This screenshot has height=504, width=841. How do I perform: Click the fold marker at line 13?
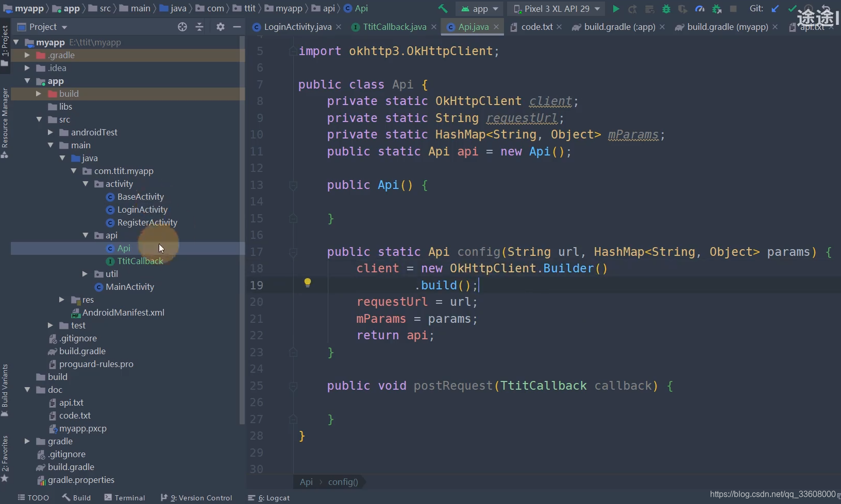click(x=293, y=185)
